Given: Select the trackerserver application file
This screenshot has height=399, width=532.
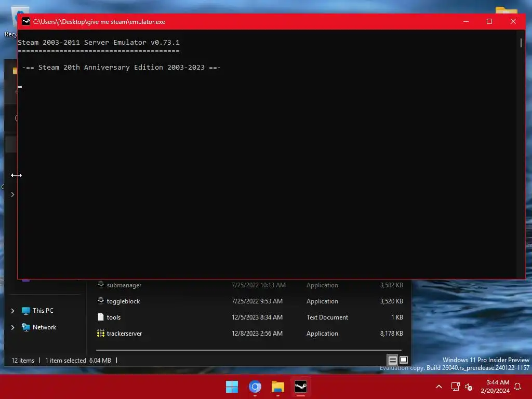Looking at the screenshot, I should click(250, 333).
